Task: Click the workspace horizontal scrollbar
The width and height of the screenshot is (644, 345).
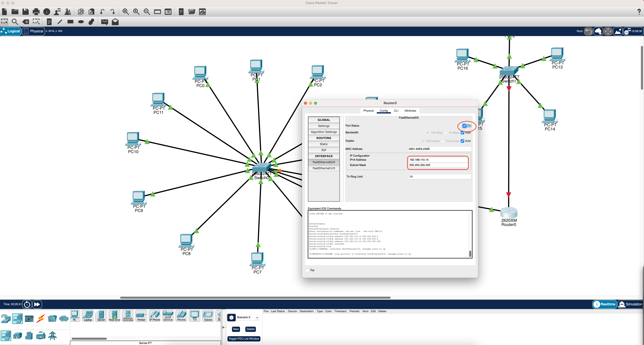Action: 255,298
